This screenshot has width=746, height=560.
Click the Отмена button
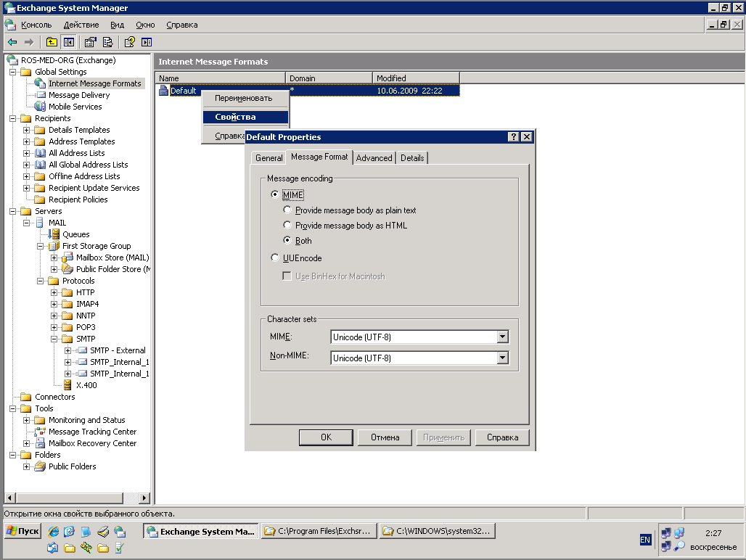point(385,437)
